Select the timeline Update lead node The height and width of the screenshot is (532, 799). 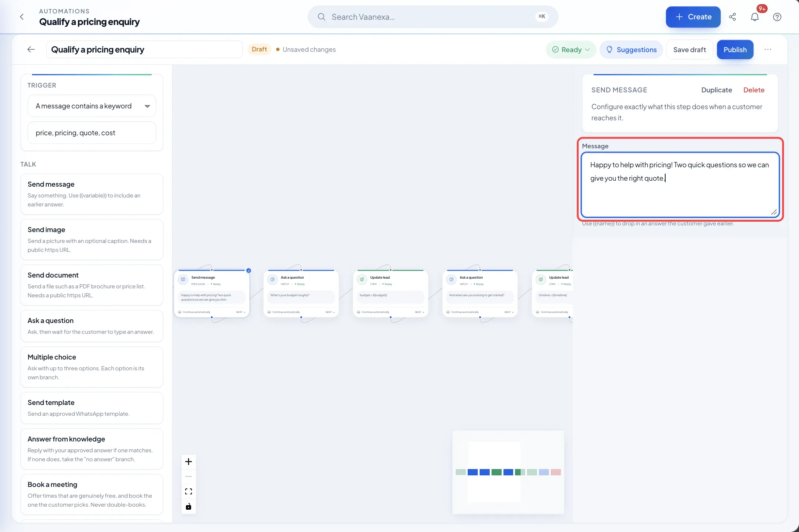(x=553, y=294)
